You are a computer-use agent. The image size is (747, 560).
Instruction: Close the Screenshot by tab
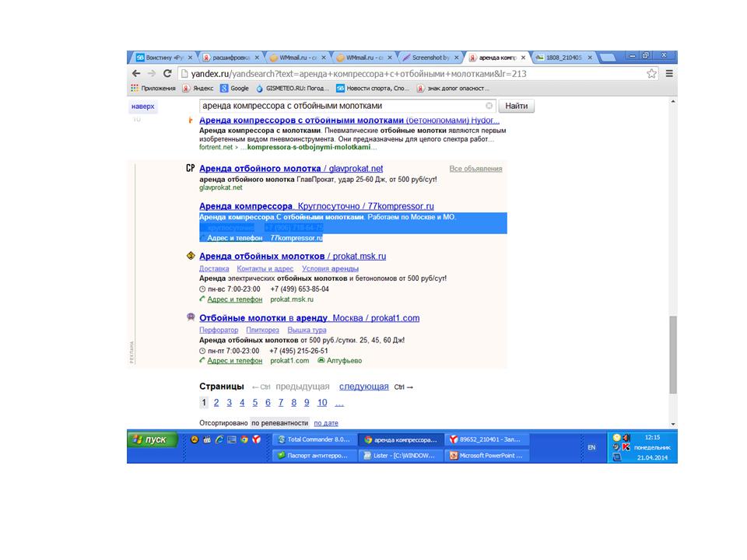pyautogui.click(x=457, y=58)
